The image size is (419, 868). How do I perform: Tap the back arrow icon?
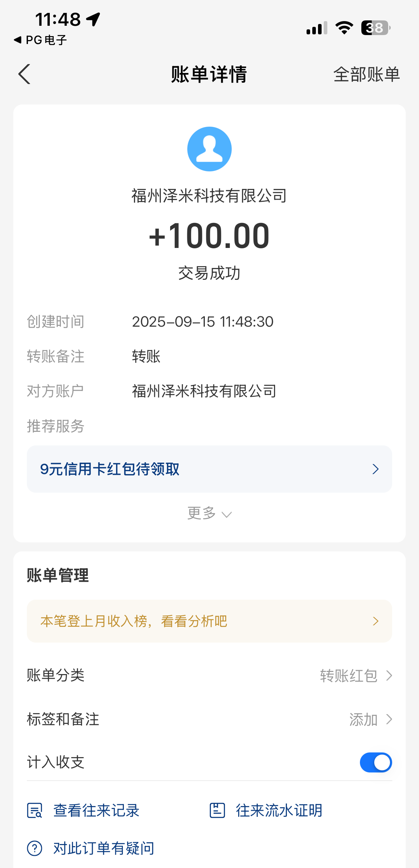24,74
